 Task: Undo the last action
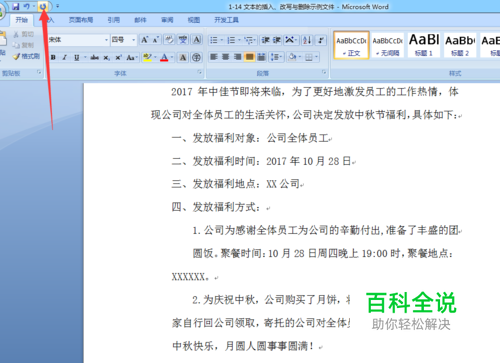pyautogui.click(x=26, y=6)
